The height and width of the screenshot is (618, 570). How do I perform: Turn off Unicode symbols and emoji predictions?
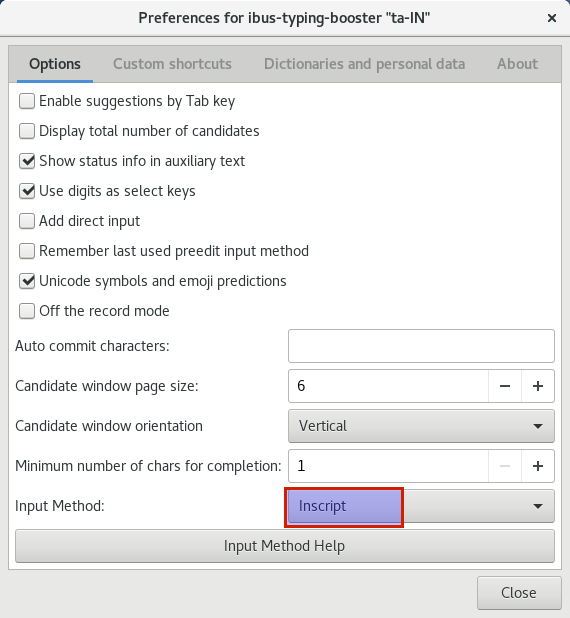point(27,281)
